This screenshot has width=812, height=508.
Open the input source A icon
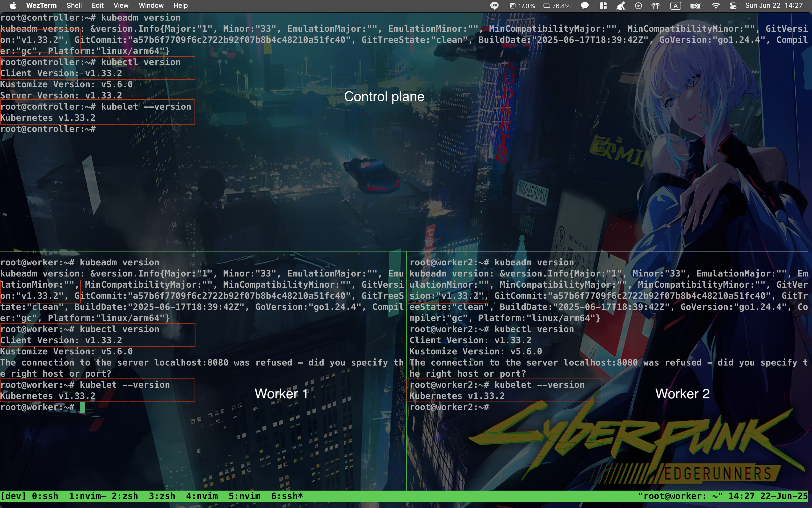pyautogui.click(x=675, y=6)
